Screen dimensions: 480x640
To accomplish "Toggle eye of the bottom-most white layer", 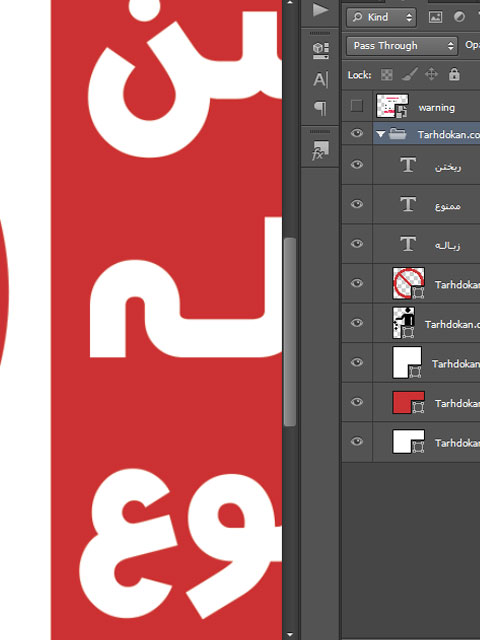I will (357, 441).
